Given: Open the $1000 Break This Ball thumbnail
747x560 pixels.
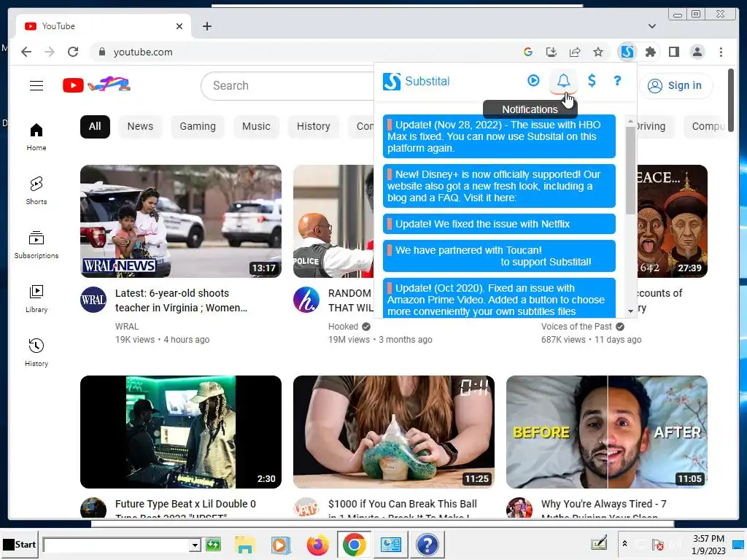Looking at the screenshot, I should point(393,432).
